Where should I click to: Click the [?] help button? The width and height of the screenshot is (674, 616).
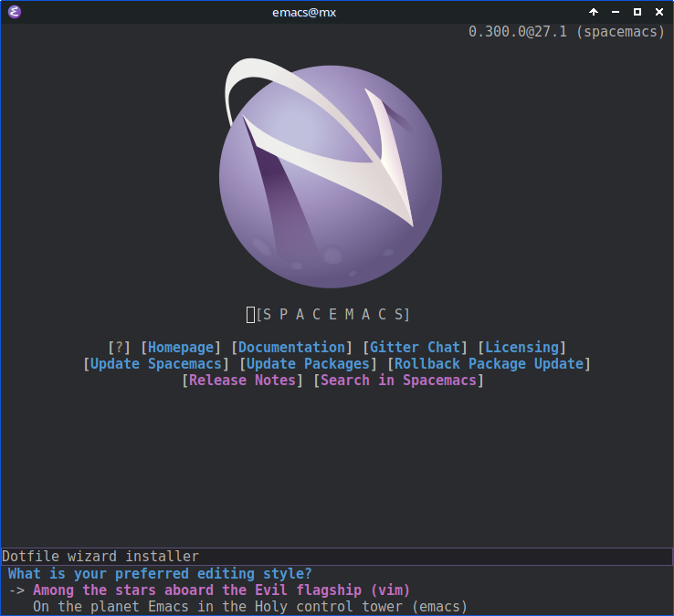click(x=119, y=347)
